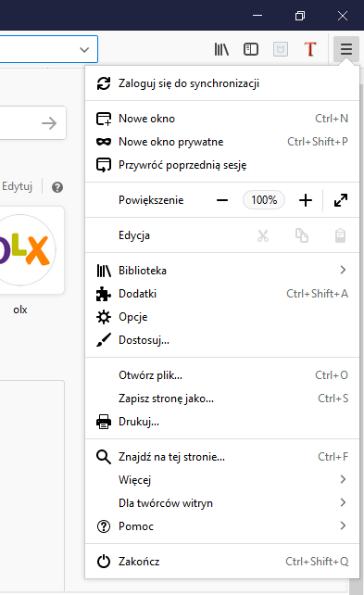The height and width of the screenshot is (595, 364).
Task: Select Dostosuj… menu entry
Action: (x=222, y=340)
